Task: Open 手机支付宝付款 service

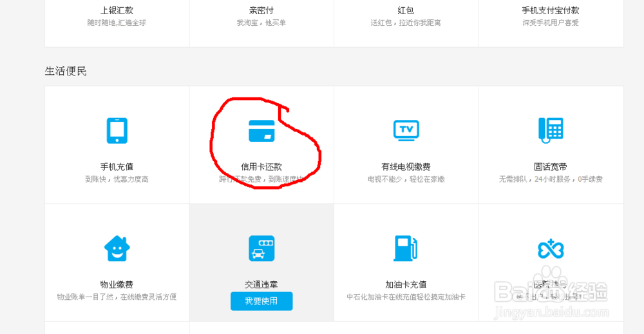Action: pyautogui.click(x=551, y=11)
